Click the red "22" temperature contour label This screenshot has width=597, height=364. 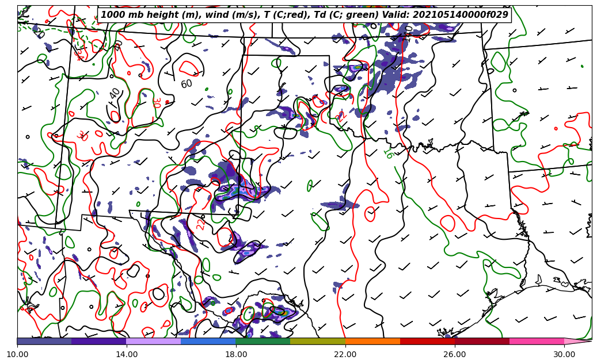click(201, 224)
